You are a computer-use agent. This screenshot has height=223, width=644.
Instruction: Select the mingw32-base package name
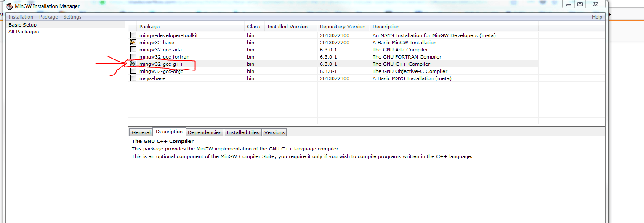tap(157, 43)
